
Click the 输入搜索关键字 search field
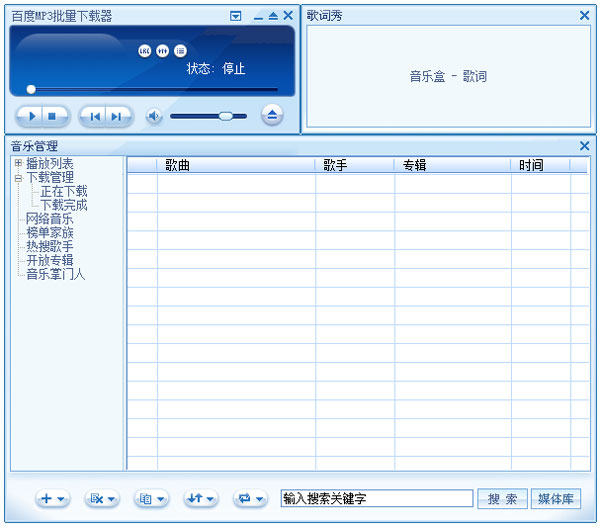click(x=377, y=498)
